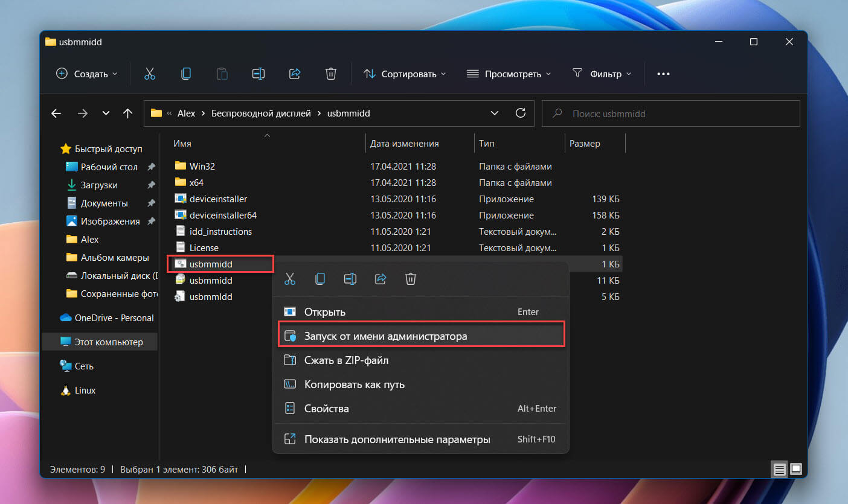Click the Rename icon in the context menu
Screen dimensions: 848x504
(350, 279)
